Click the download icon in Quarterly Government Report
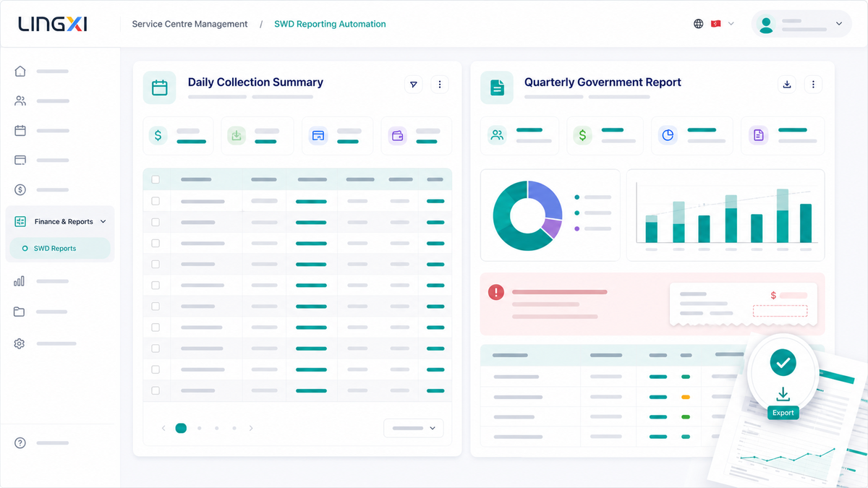 787,85
